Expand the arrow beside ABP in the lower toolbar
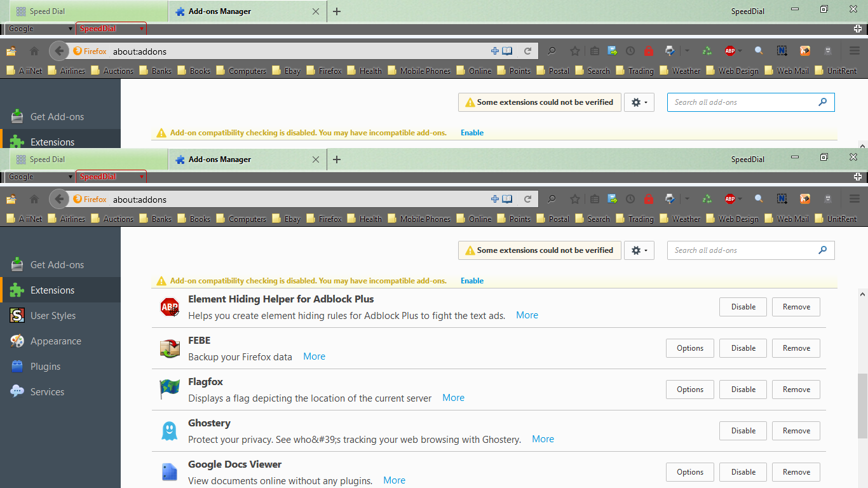 [740, 200]
